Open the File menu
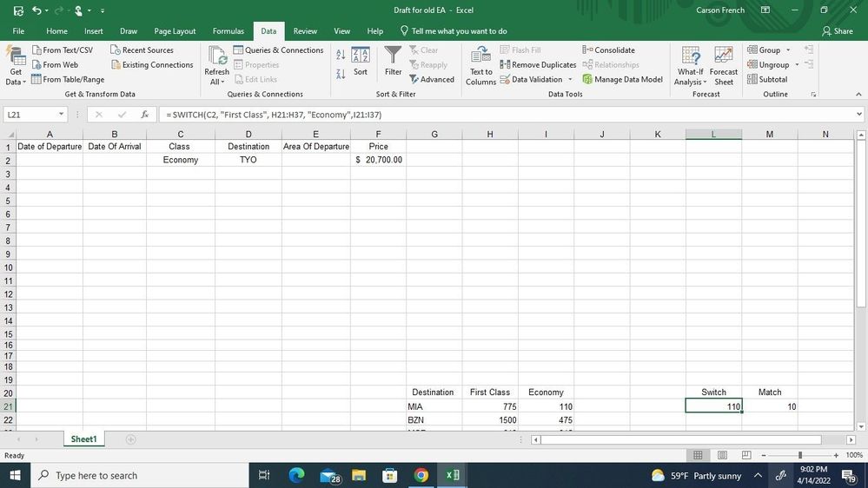Viewport: 868px width, 488px height. coord(18,31)
